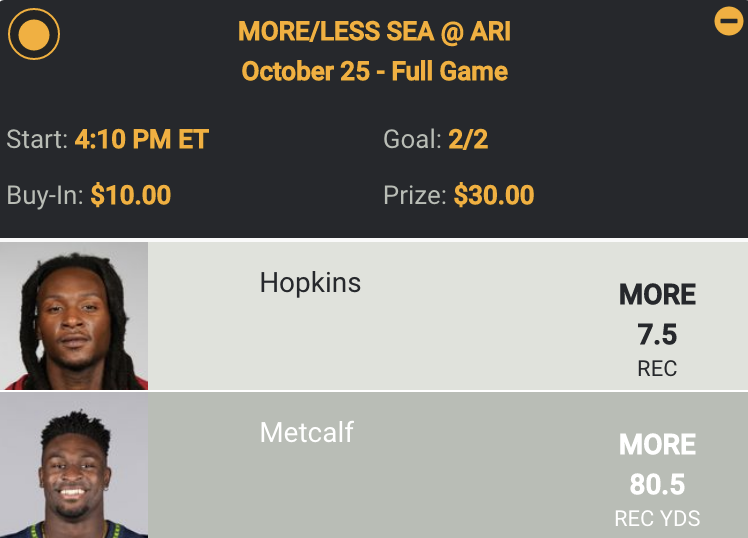The image size is (748, 538).
Task: Select the Hopkins player name
Action: (310, 283)
